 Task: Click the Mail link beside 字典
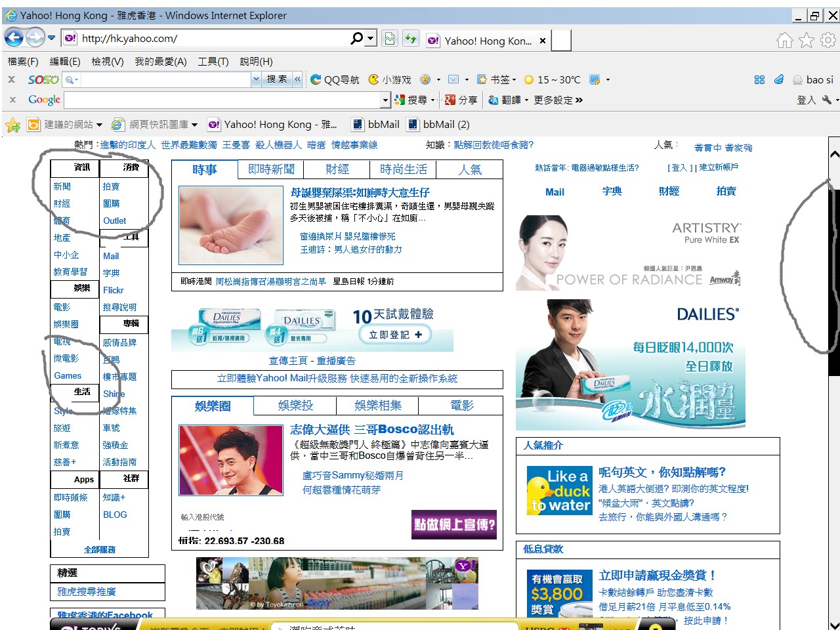pos(555,192)
